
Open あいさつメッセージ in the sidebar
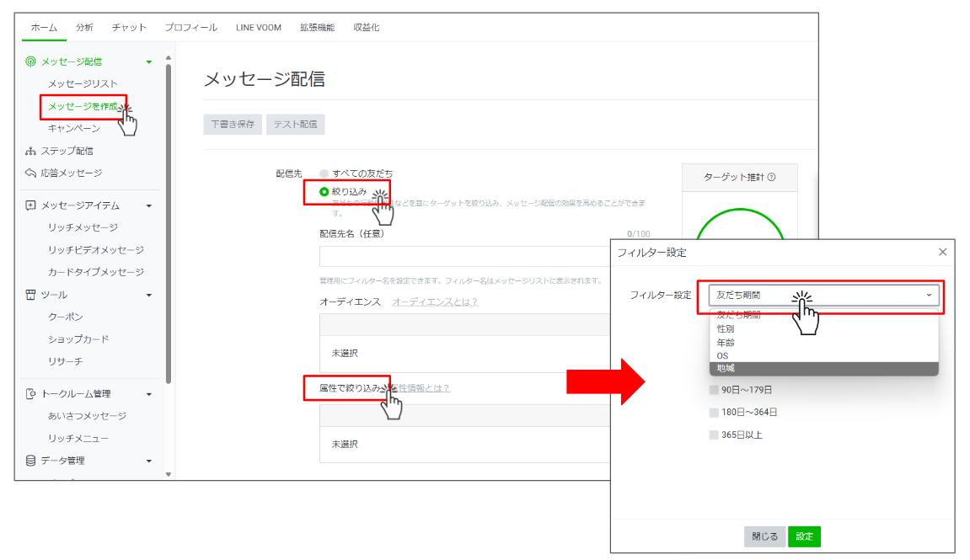click(x=88, y=415)
